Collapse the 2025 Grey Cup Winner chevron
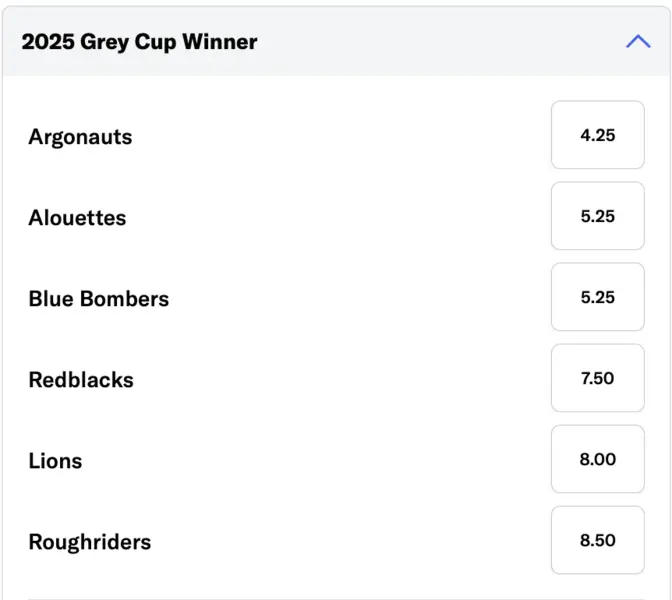The width and height of the screenshot is (672, 600). pyautogui.click(x=637, y=42)
